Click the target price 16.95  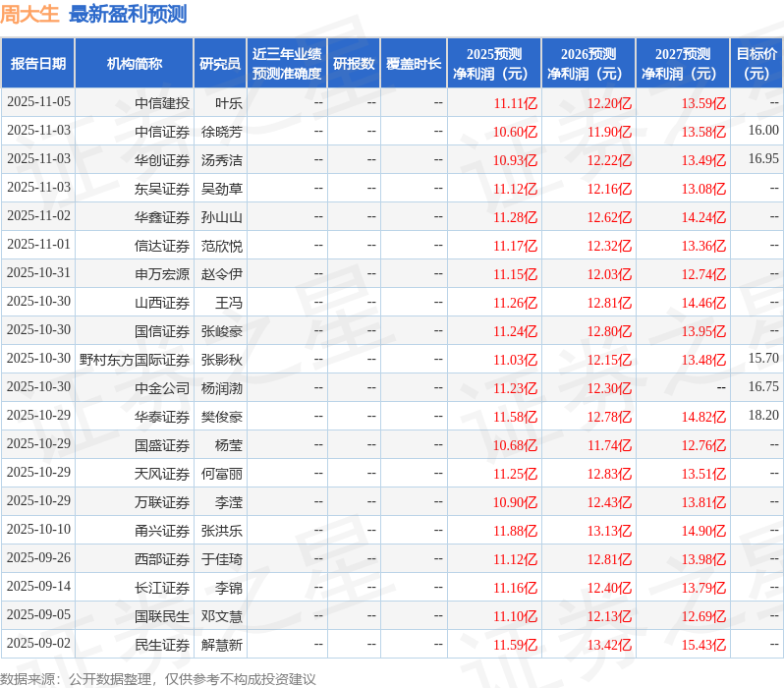(763, 159)
